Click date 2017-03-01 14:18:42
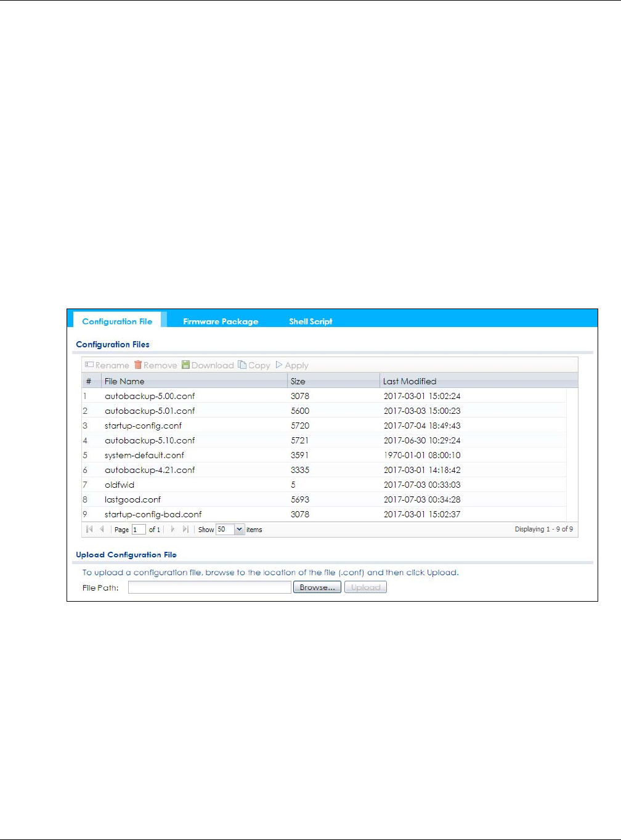The image size is (621, 840). tap(422, 470)
